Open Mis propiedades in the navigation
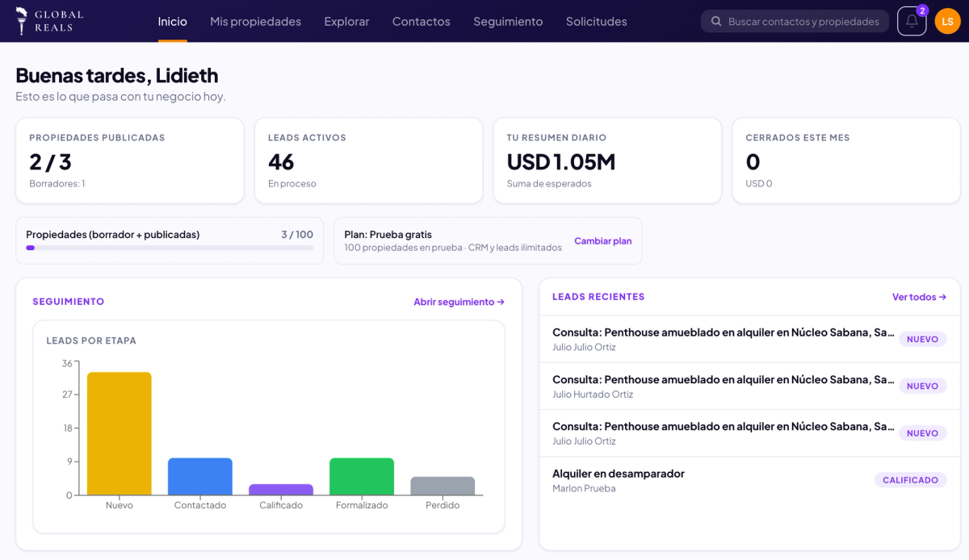 point(255,22)
